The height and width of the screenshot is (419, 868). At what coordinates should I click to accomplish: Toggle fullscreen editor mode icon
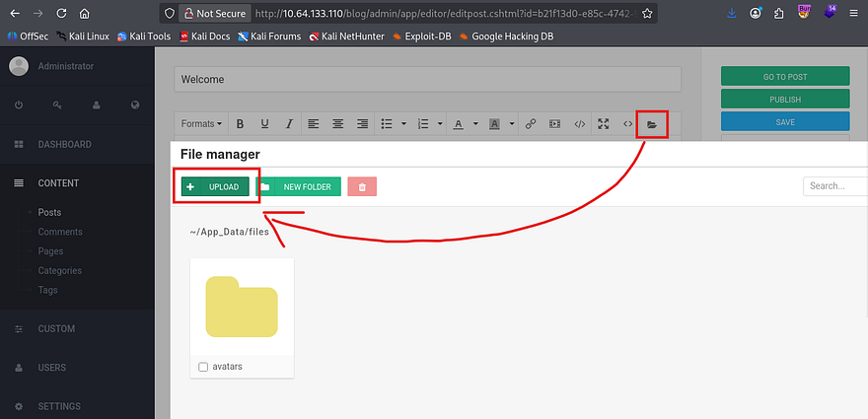click(x=604, y=124)
